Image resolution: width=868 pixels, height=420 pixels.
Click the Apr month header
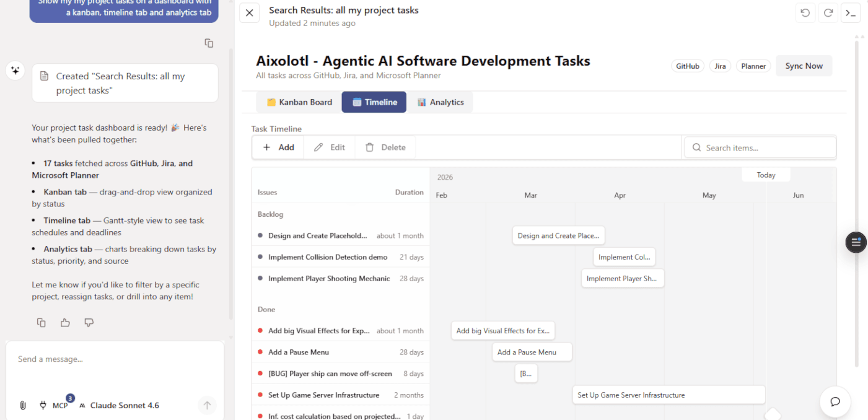(620, 195)
